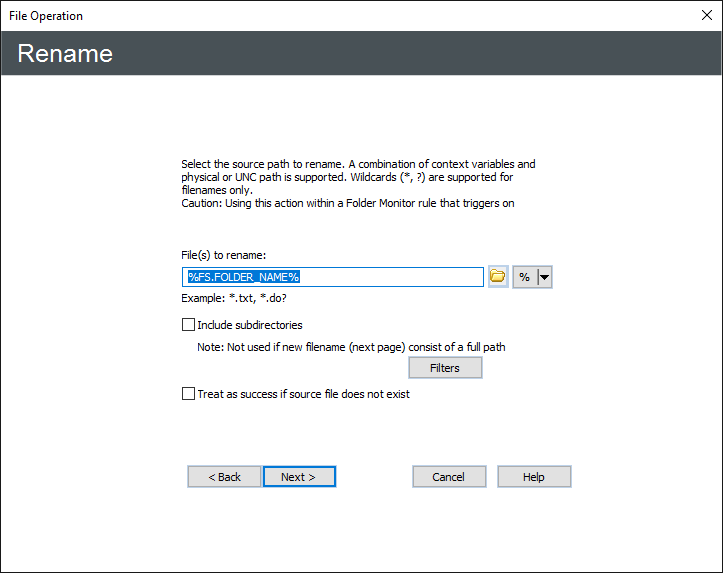This screenshot has height=573, width=723.
Task: Tick Treat as success if source missing checkbox
Action: pyautogui.click(x=188, y=394)
